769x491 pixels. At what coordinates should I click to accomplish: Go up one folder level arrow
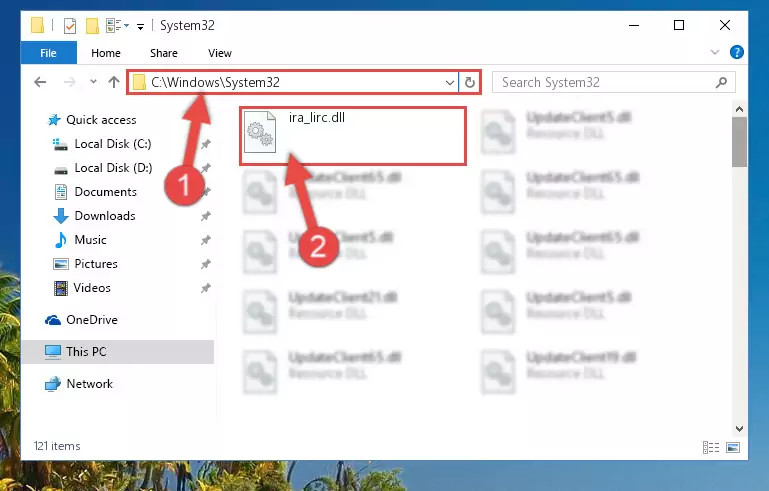click(x=114, y=82)
